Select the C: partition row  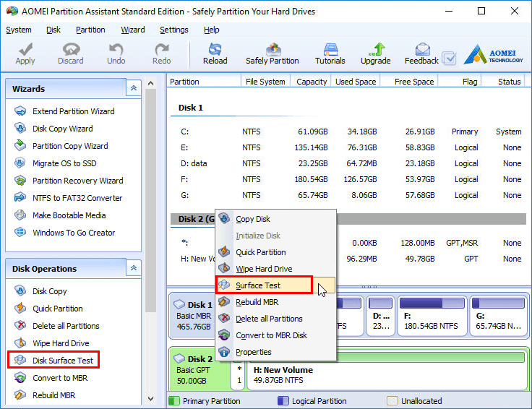tap(348, 132)
